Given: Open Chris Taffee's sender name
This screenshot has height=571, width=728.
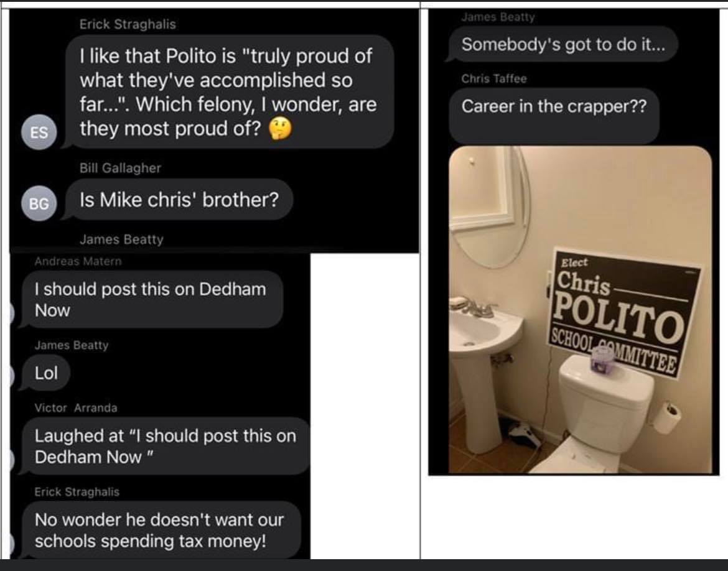Looking at the screenshot, I should [494, 79].
